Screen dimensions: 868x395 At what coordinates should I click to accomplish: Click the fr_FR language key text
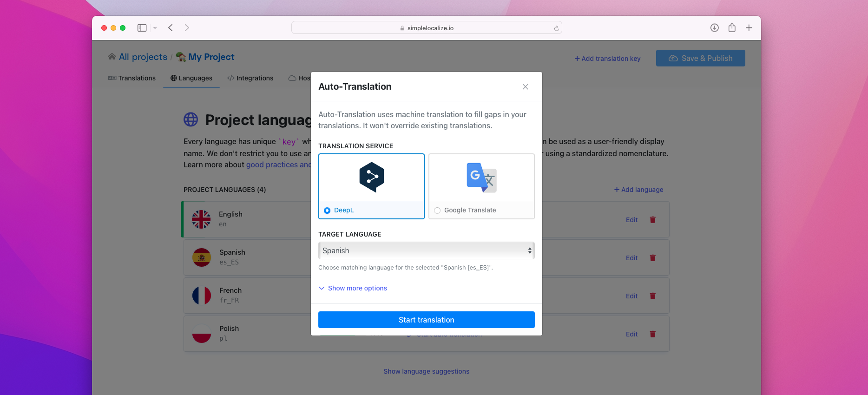pos(229,300)
